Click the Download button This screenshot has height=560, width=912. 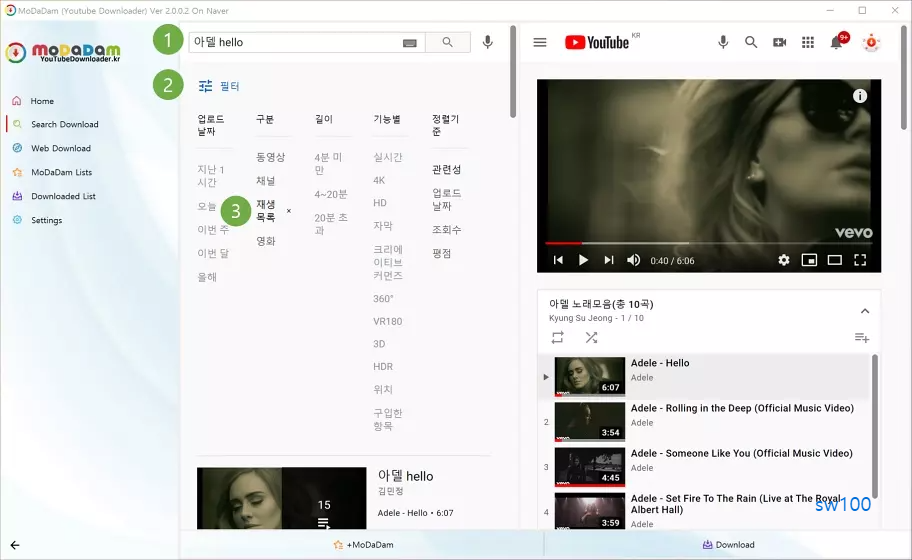click(x=728, y=545)
